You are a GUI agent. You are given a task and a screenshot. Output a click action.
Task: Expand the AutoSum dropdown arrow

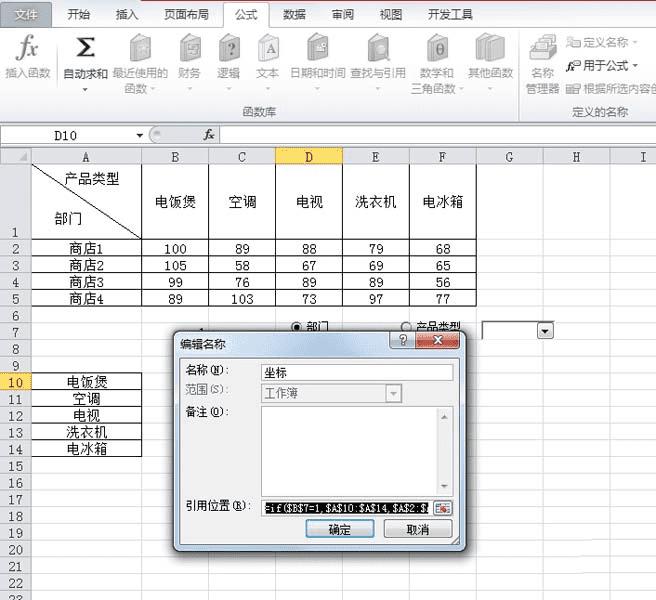point(85,89)
